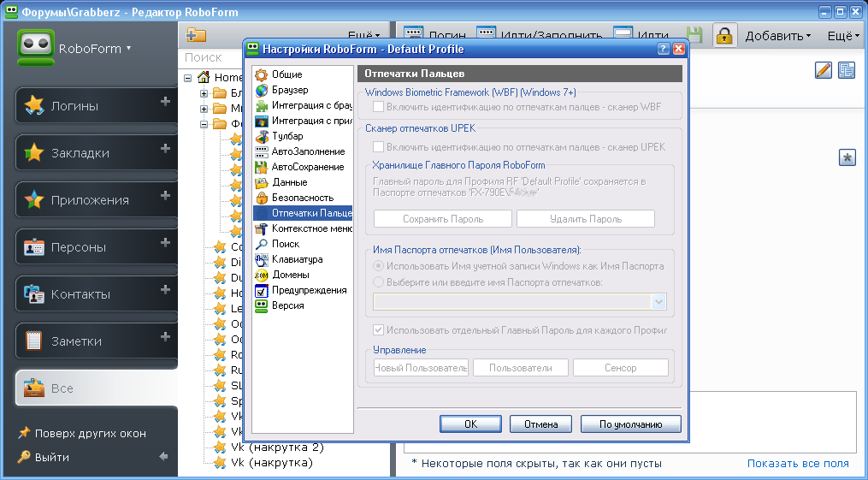Open the Логины section
The height and width of the screenshot is (480, 868).
point(96,106)
